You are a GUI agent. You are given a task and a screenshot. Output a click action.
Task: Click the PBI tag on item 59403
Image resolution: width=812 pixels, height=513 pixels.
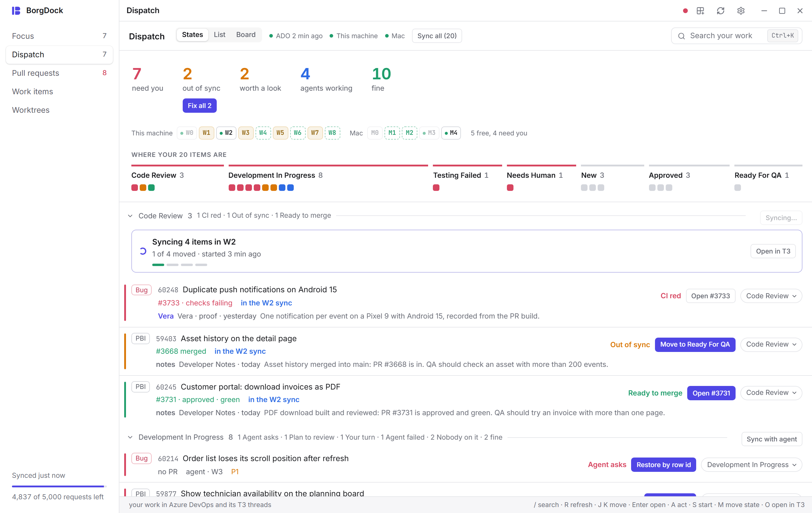tap(141, 338)
